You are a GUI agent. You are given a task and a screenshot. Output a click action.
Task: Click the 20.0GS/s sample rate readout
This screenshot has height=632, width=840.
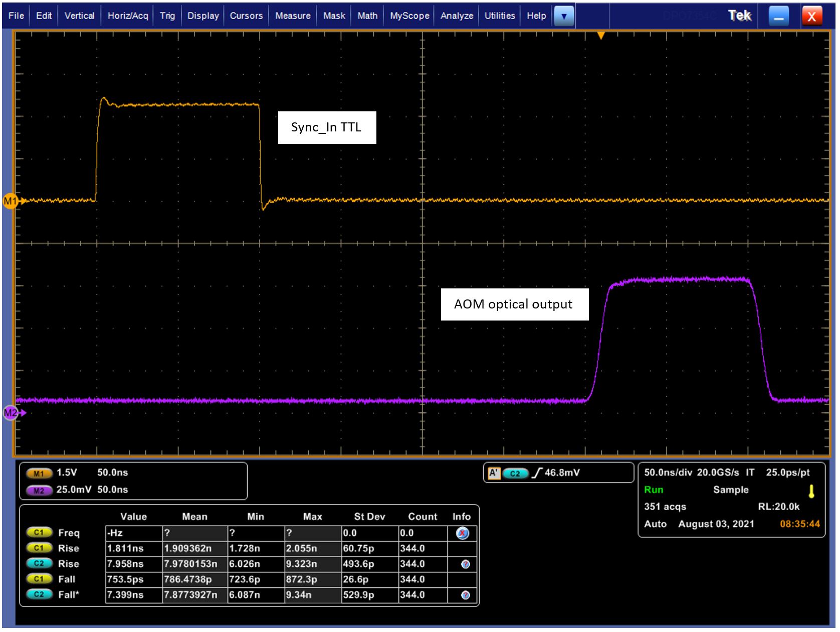[x=718, y=472]
